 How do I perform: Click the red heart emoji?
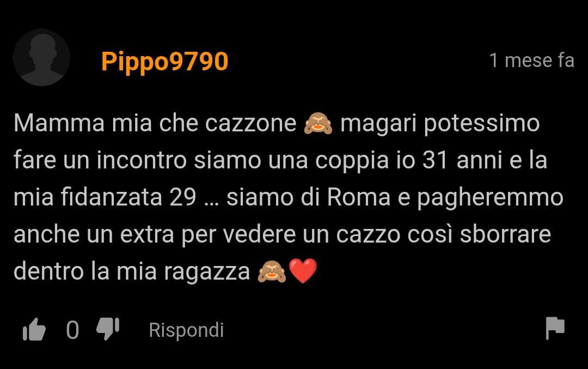(x=303, y=271)
